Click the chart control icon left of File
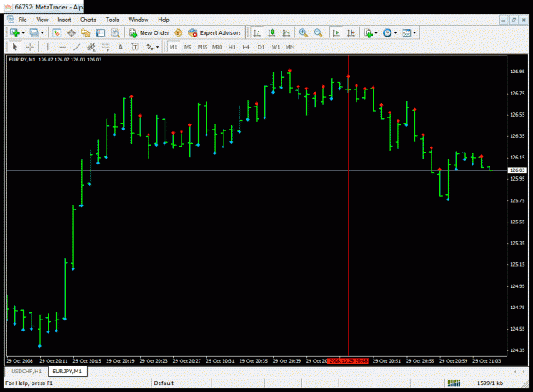The width and height of the screenshot is (533, 392). pos(10,20)
